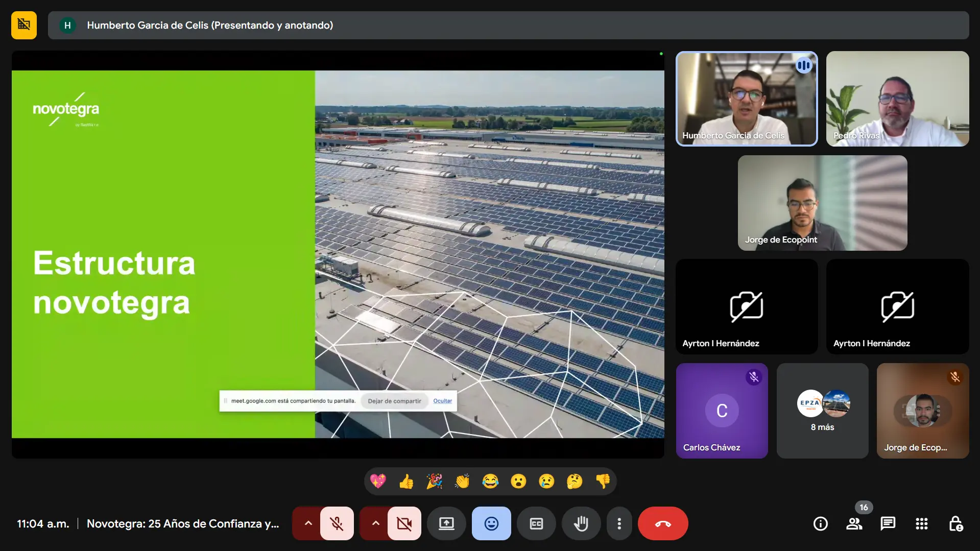
Task: Expand video settings chevron beside camera
Action: [x=375, y=523]
